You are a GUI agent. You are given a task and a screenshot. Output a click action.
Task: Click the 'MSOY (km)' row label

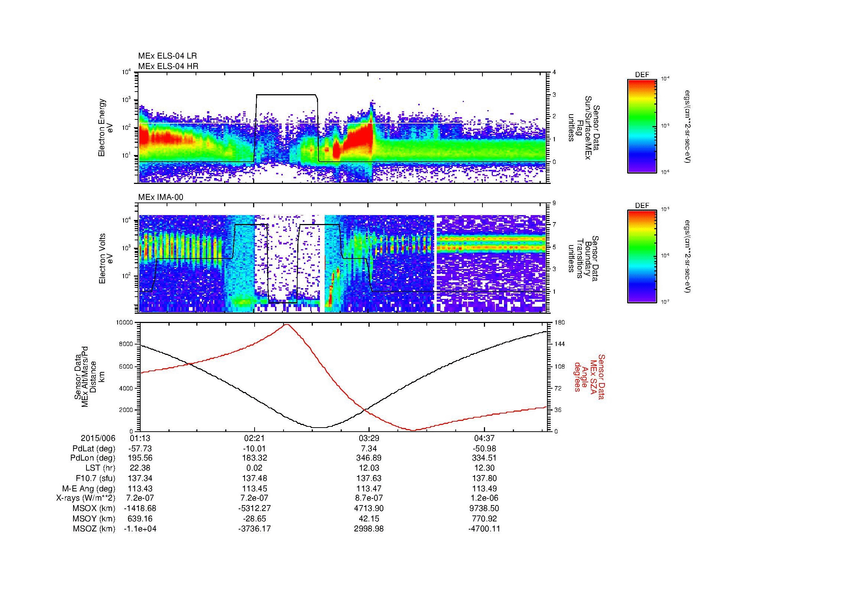point(94,518)
